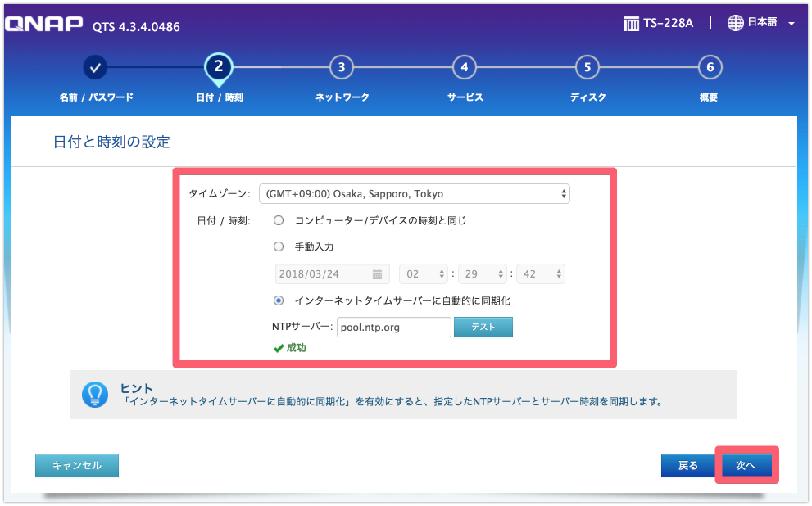Select step 4 サービス circle

click(464, 67)
